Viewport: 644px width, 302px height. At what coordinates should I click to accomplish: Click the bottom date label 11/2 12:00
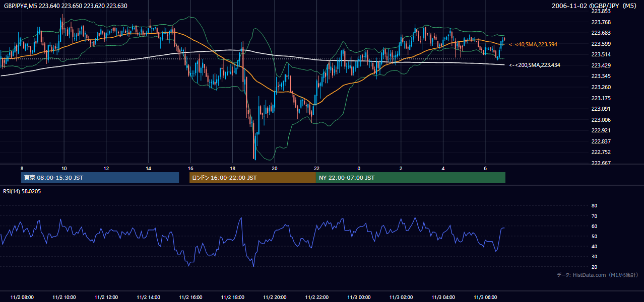pos(106,297)
